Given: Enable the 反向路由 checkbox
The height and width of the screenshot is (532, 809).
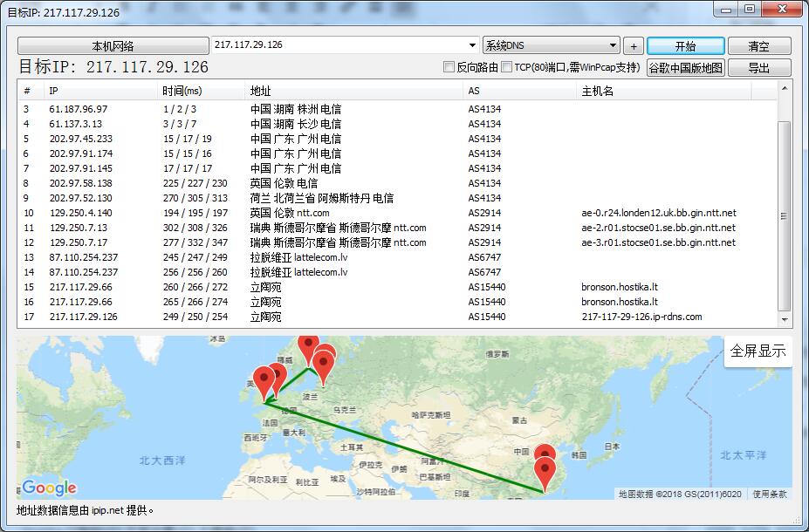Looking at the screenshot, I should tap(450, 67).
